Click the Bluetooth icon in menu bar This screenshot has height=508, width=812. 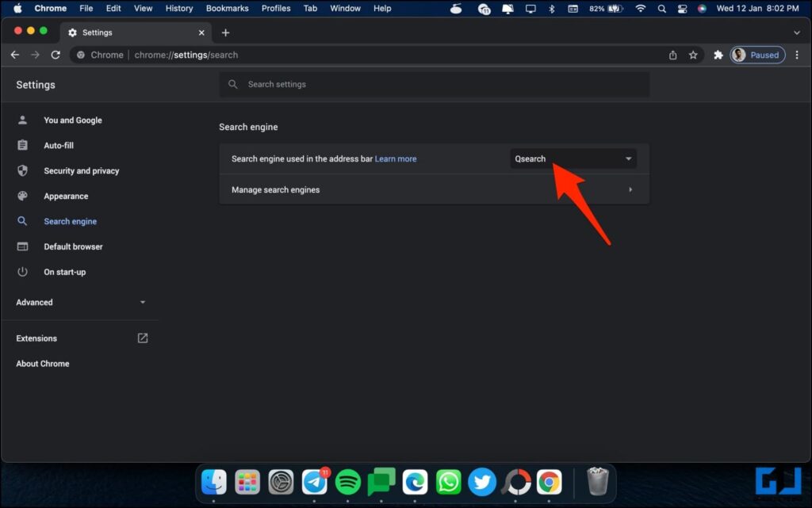point(552,8)
